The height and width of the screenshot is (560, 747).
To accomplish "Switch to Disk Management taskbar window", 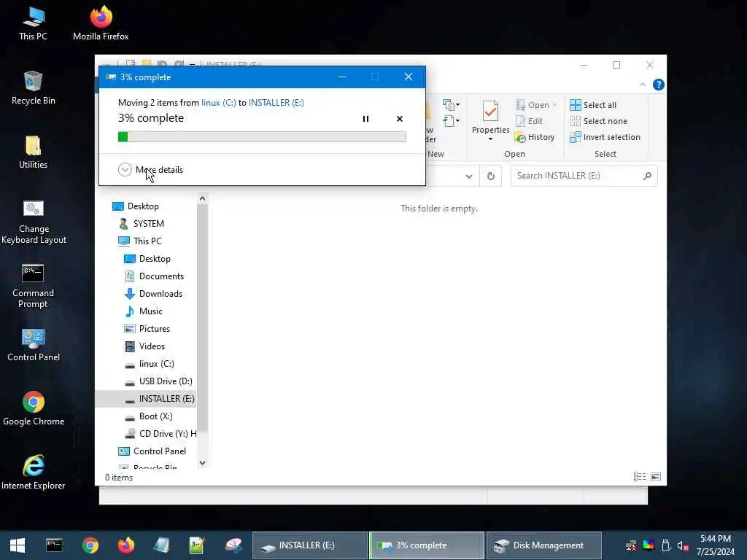I will pyautogui.click(x=544, y=545).
